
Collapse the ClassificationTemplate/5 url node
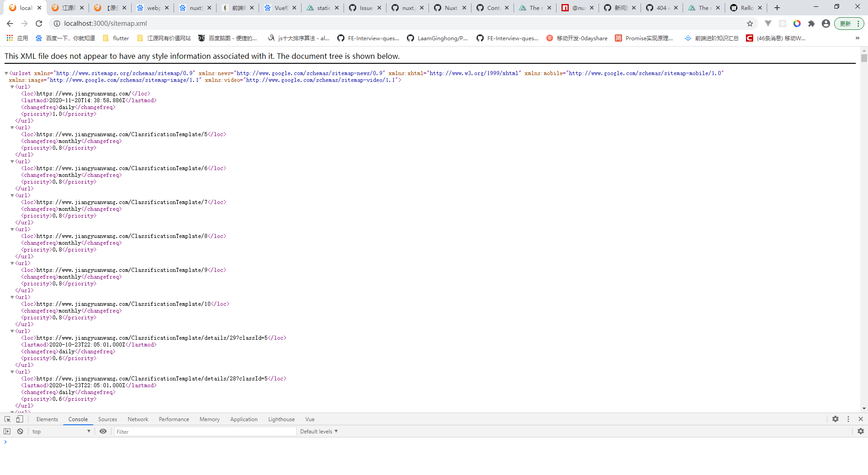[12, 128]
